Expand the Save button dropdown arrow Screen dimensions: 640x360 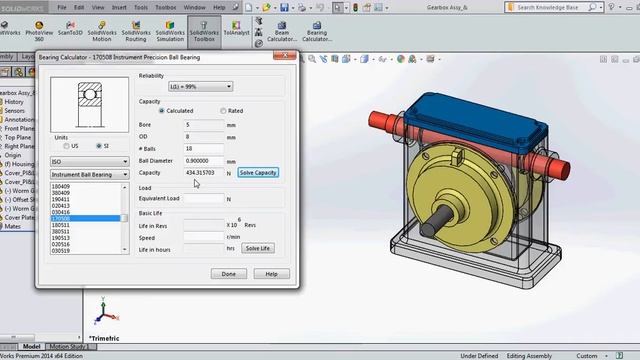pyautogui.click(x=293, y=7)
